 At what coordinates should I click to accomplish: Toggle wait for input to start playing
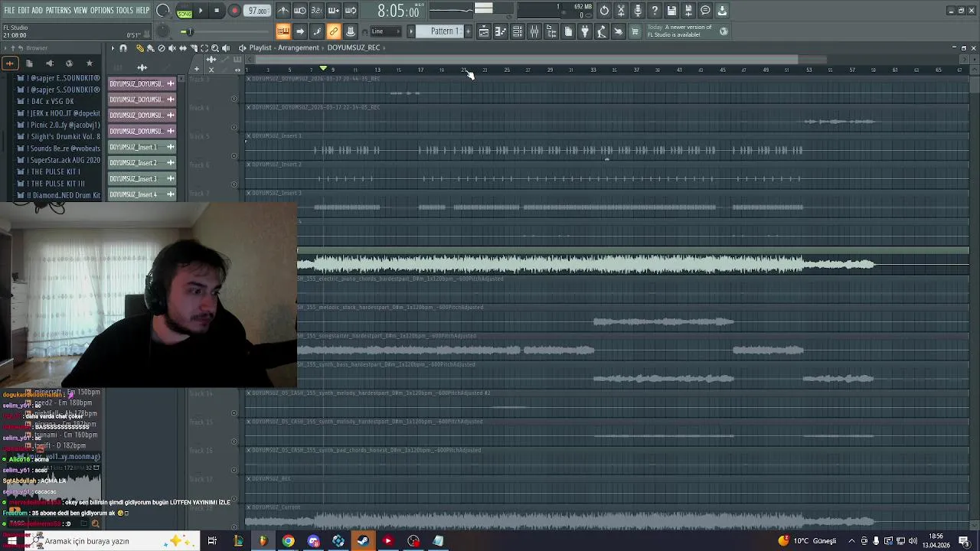(x=300, y=11)
